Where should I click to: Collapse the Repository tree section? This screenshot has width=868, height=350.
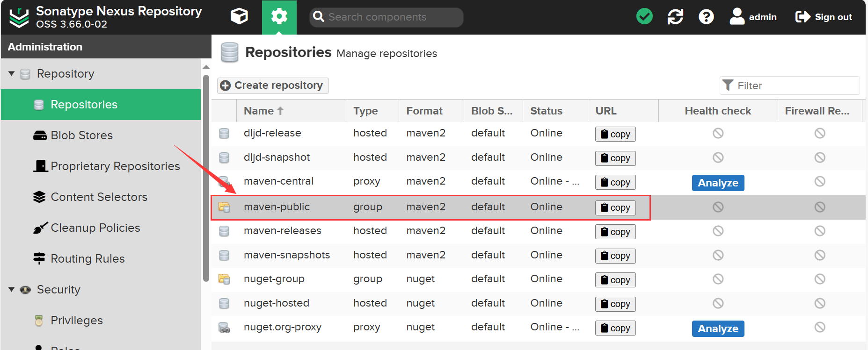click(x=12, y=74)
